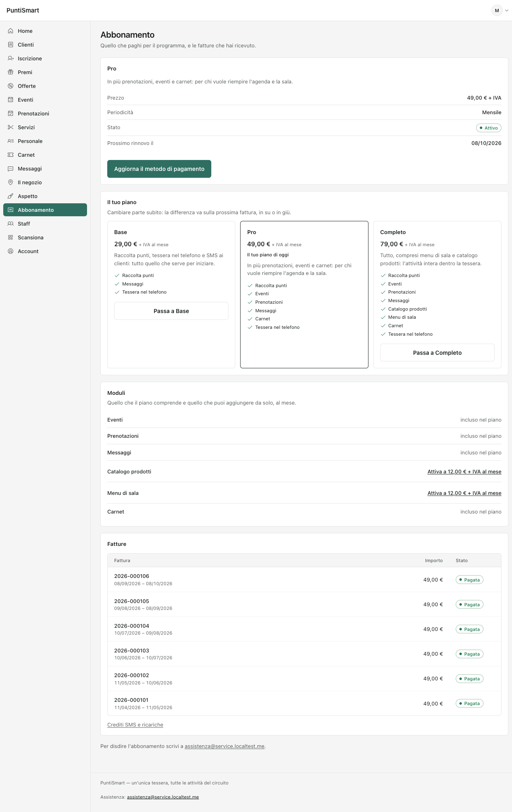Click the Premi gift icon
512x812 pixels.
(x=11, y=72)
